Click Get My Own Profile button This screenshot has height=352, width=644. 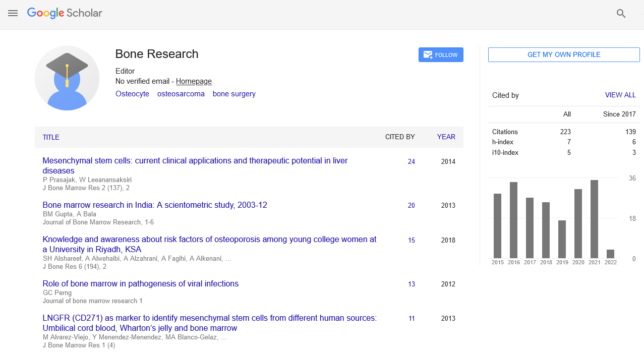563,55
